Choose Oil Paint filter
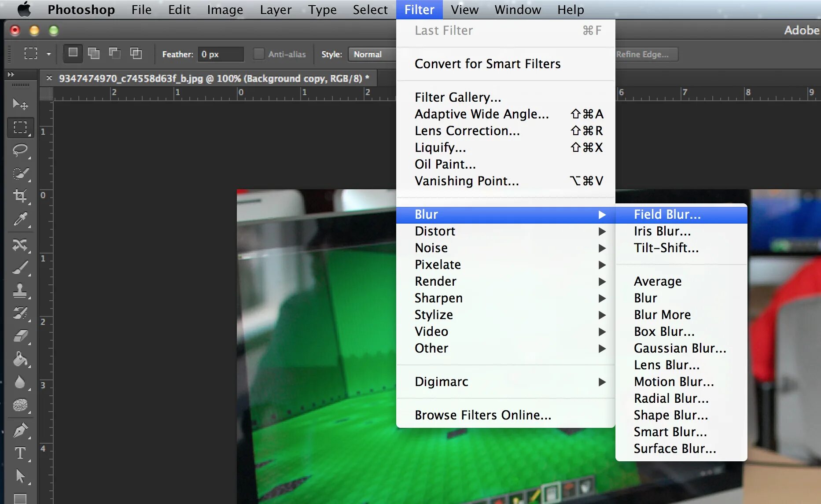This screenshot has width=821, height=504. click(x=505, y=164)
